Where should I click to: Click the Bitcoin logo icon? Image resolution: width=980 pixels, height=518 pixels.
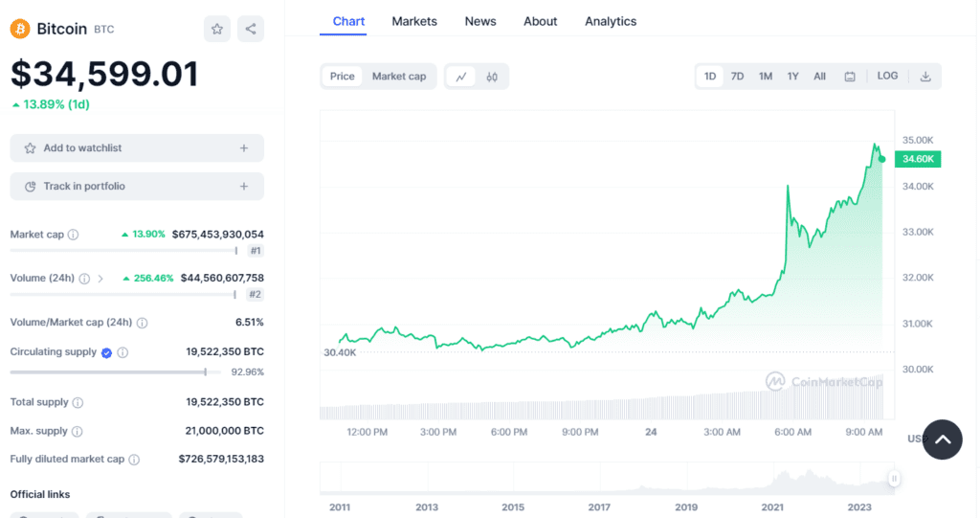pyautogui.click(x=20, y=29)
